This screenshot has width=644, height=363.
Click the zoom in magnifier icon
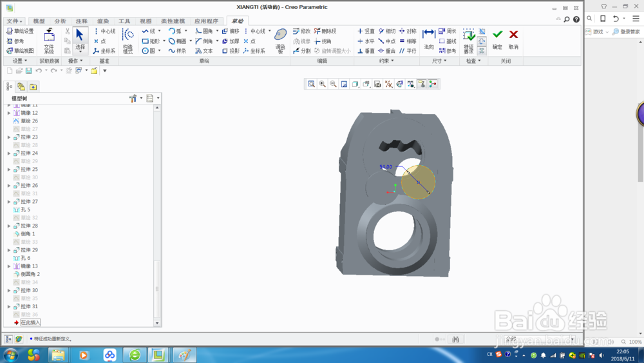click(323, 84)
